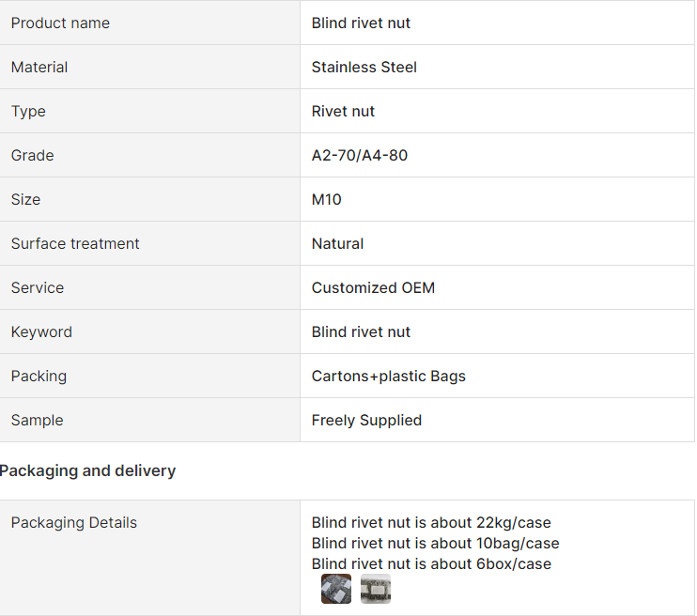
Task: Click the '22kg/case' packaging line
Action: [431, 522]
